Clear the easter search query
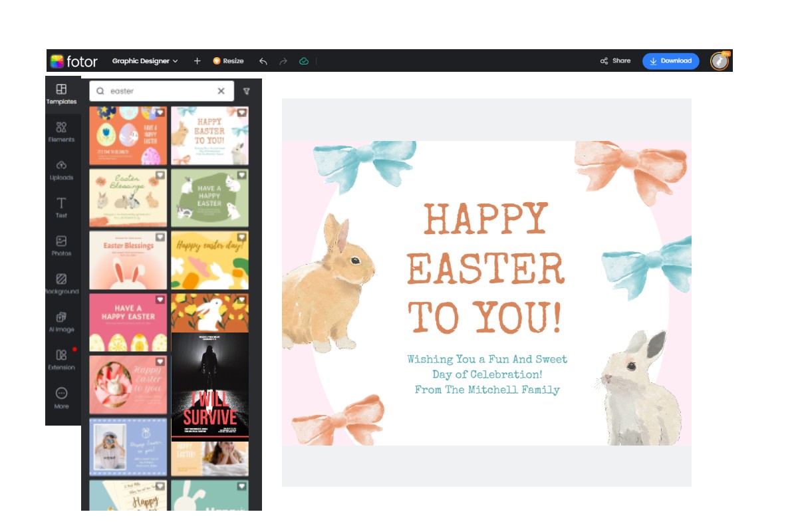798x532 pixels. (x=221, y=91)
